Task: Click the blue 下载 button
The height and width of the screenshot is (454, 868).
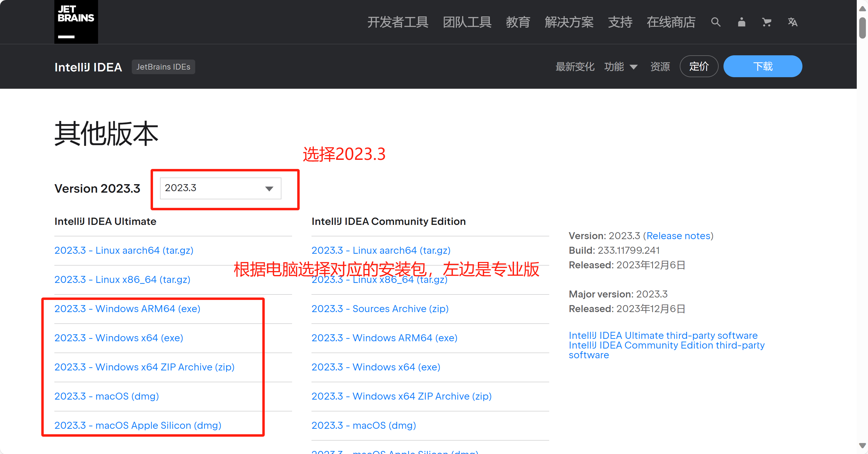Action: (763, 67)
